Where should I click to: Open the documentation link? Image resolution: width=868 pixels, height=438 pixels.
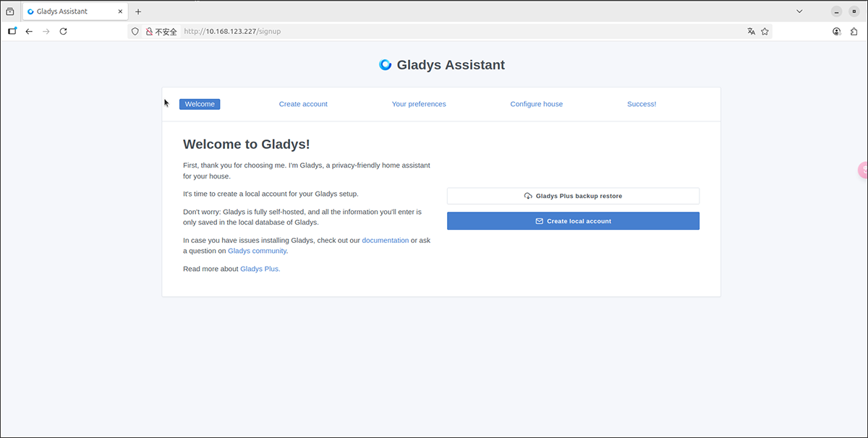[x=386, y=240]
